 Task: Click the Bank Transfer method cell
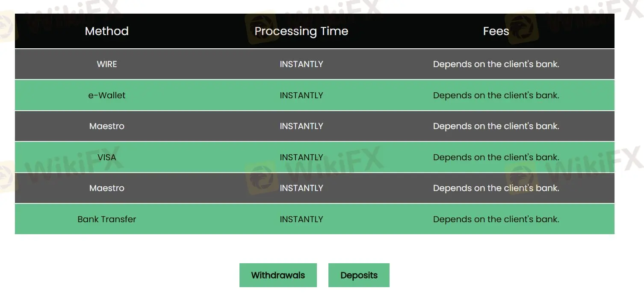106,219
